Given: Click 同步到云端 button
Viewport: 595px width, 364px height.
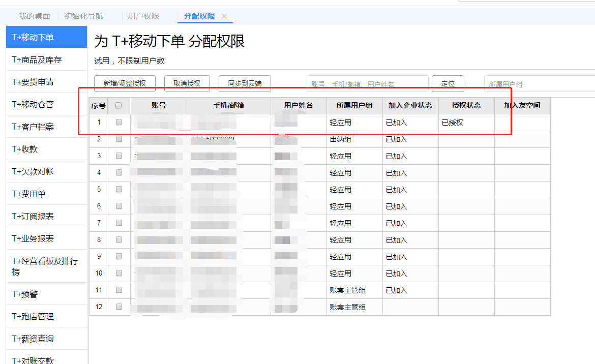Looking at the screenshot, I should coord(245,83).
